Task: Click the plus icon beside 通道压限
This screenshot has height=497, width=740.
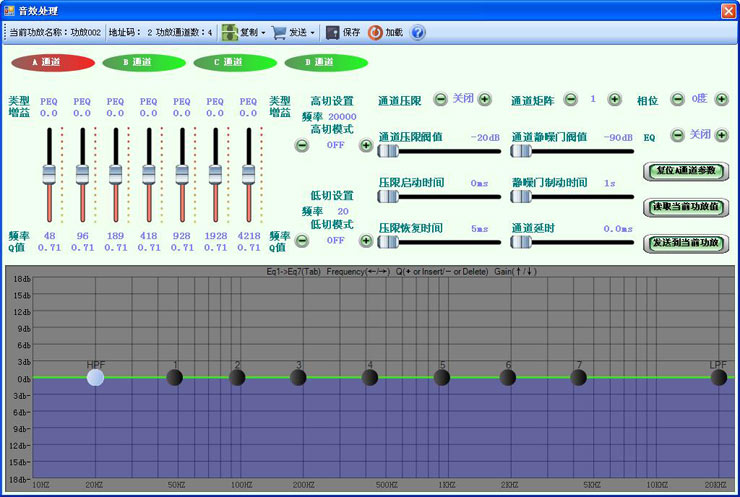Action: click(485, 99)
